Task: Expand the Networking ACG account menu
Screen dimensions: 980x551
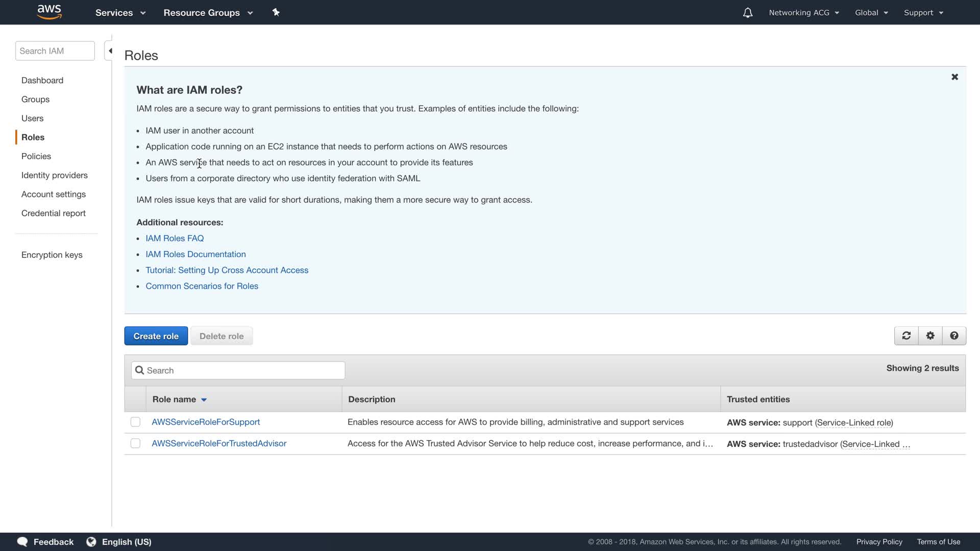Action: (x=803, y=13)
